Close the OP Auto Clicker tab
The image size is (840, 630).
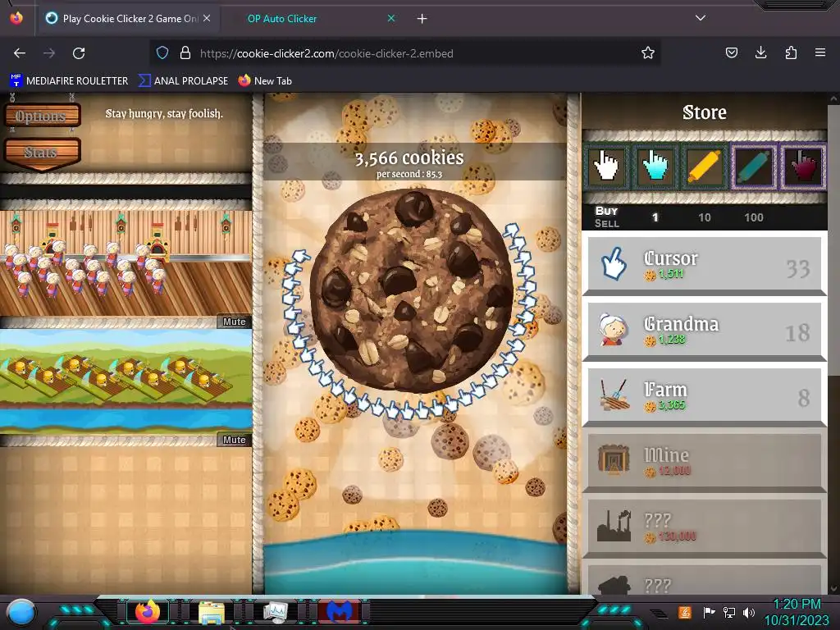point(391,18)
